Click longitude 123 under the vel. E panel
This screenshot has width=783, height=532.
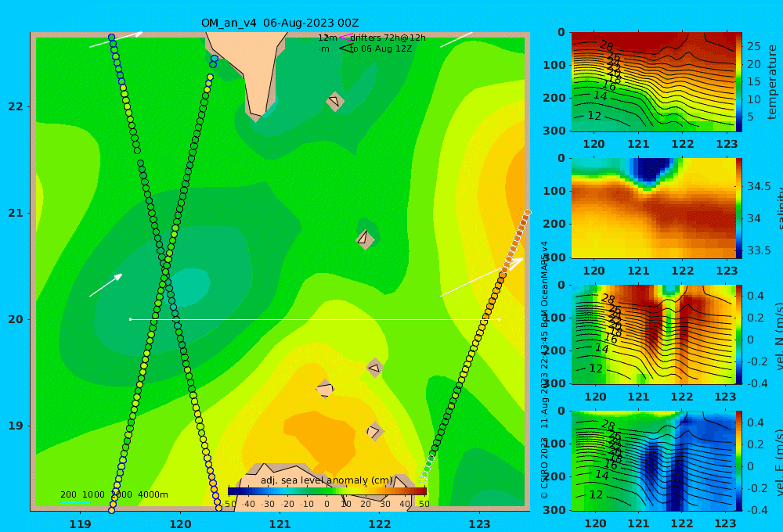coord(726,523)
